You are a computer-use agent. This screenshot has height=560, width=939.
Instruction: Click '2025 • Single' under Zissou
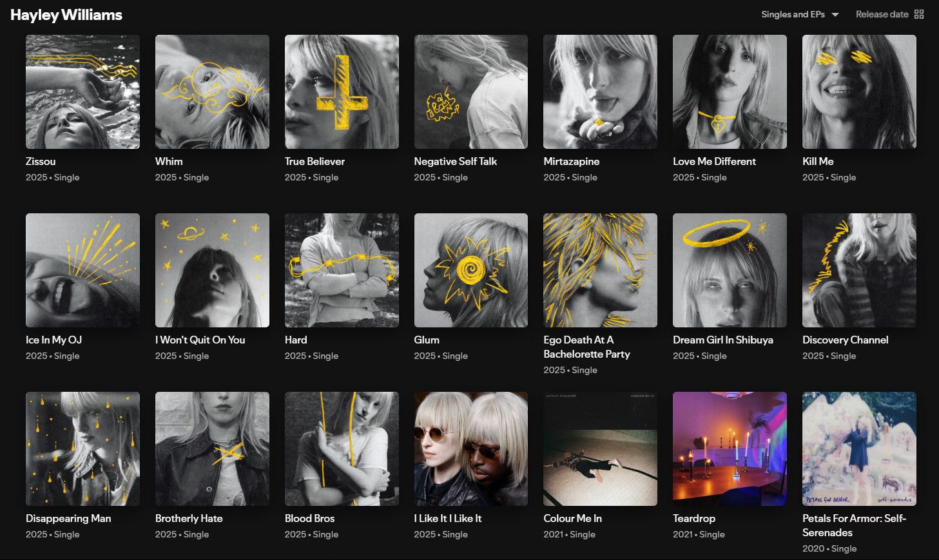(x=53, y=177)
